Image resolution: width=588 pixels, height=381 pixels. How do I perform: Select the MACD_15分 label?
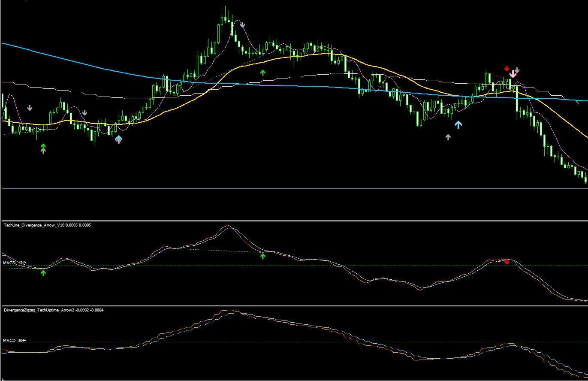[15, 263]
